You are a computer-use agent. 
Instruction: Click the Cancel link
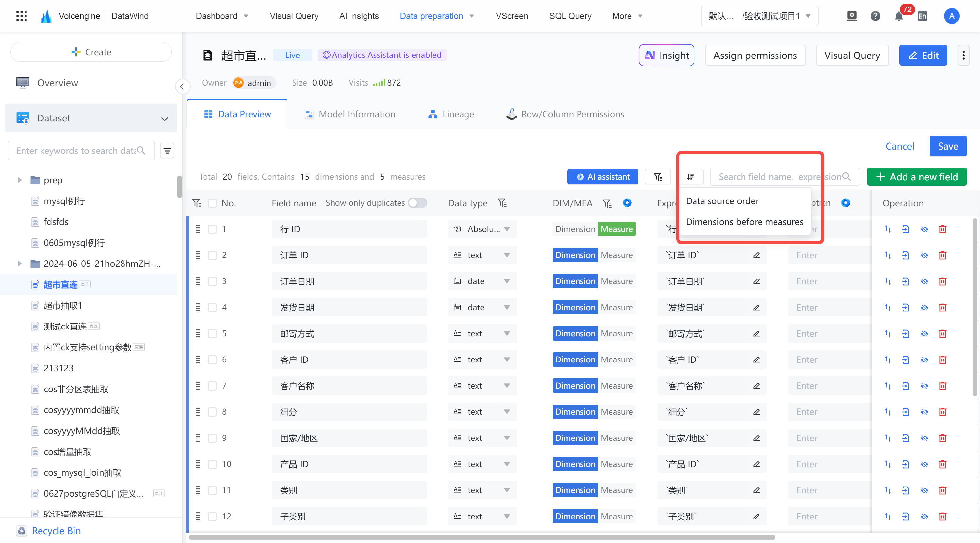tap(899, 146)
